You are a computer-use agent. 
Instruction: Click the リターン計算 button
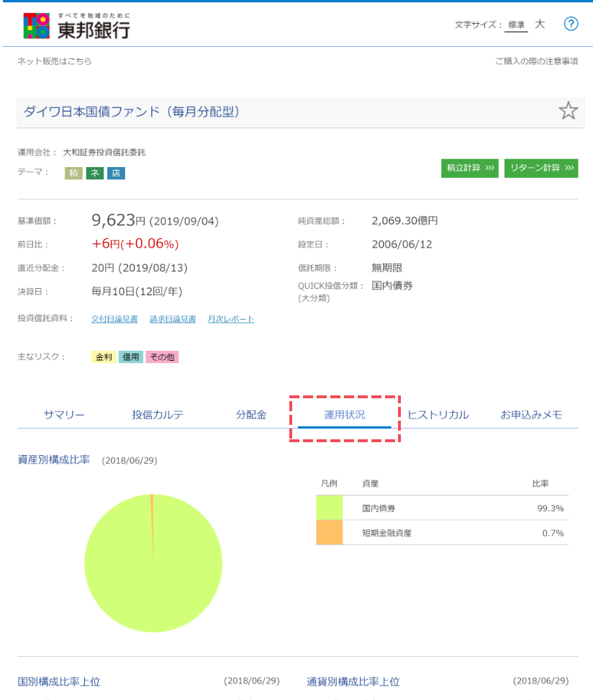(x=541, y=169)
